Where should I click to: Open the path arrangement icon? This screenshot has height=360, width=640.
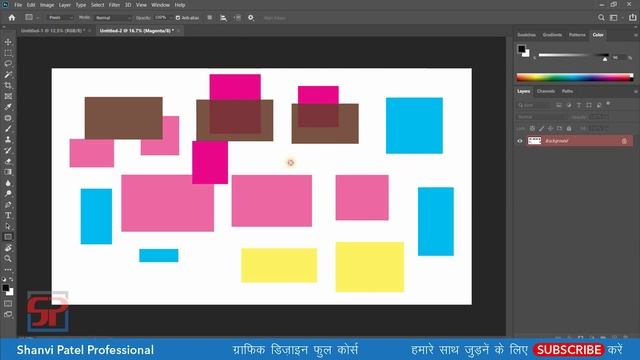(x=238, y=18)
